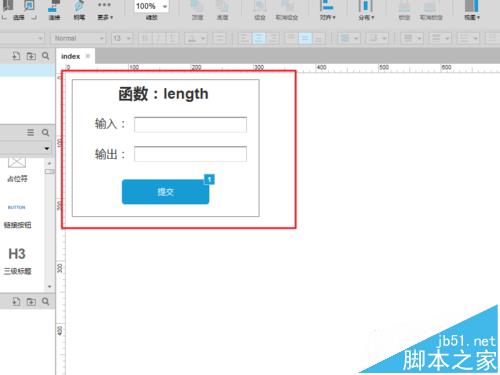Click the library scrollbar up arrow
Screen dimensions: 500x375
(x=49, y=163)
